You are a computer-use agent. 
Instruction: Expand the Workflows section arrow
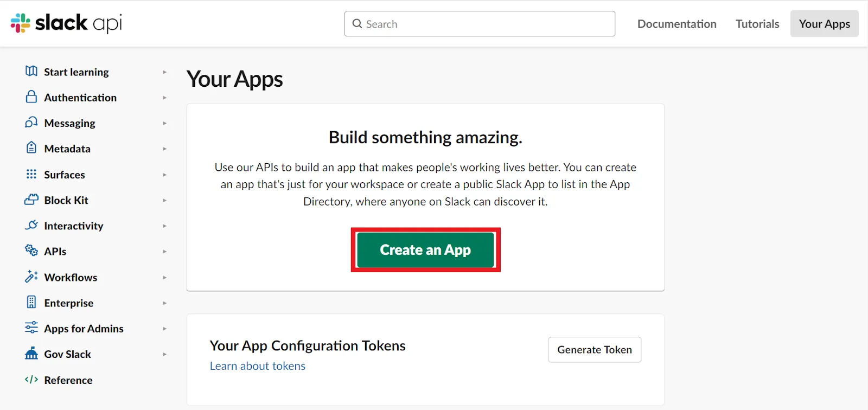pyautogui.click(x=164, y=277)
